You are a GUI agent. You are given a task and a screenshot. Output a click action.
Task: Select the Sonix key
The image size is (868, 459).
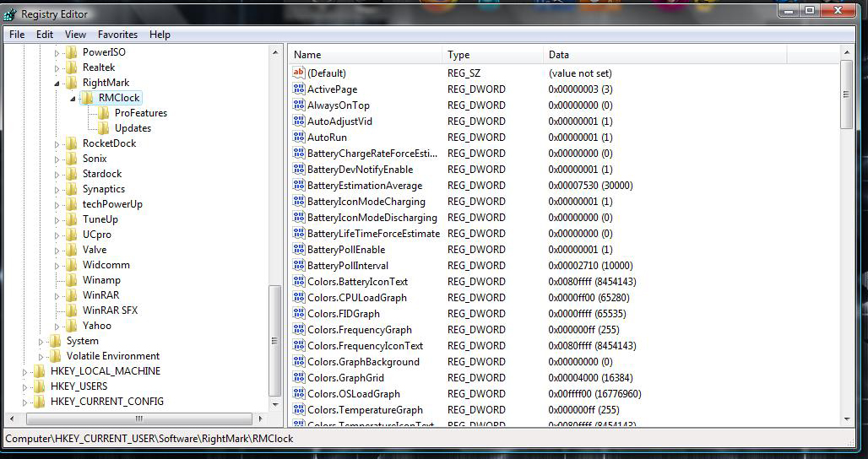[95, 158]
